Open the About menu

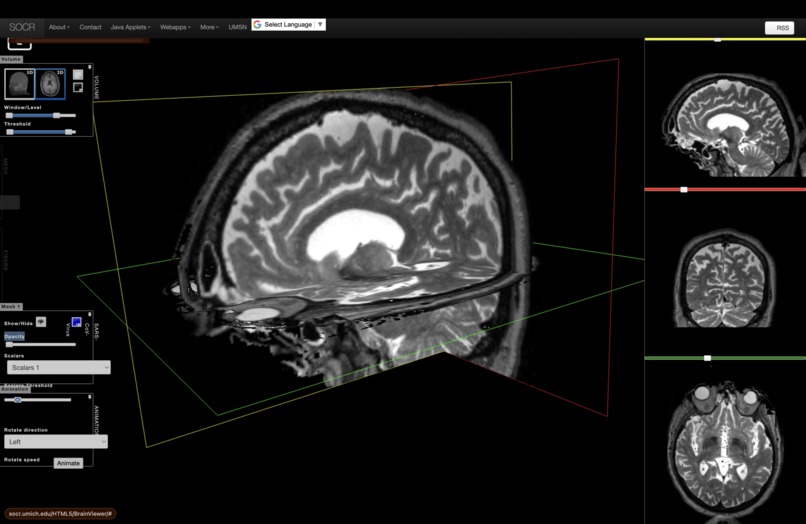coord(59,27)
